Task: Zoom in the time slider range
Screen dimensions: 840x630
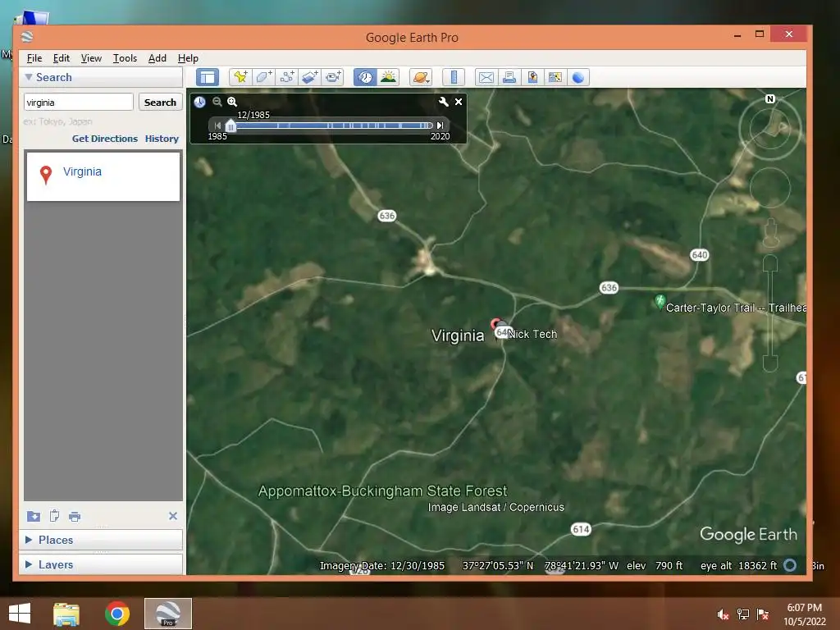Action: [232, 101]
